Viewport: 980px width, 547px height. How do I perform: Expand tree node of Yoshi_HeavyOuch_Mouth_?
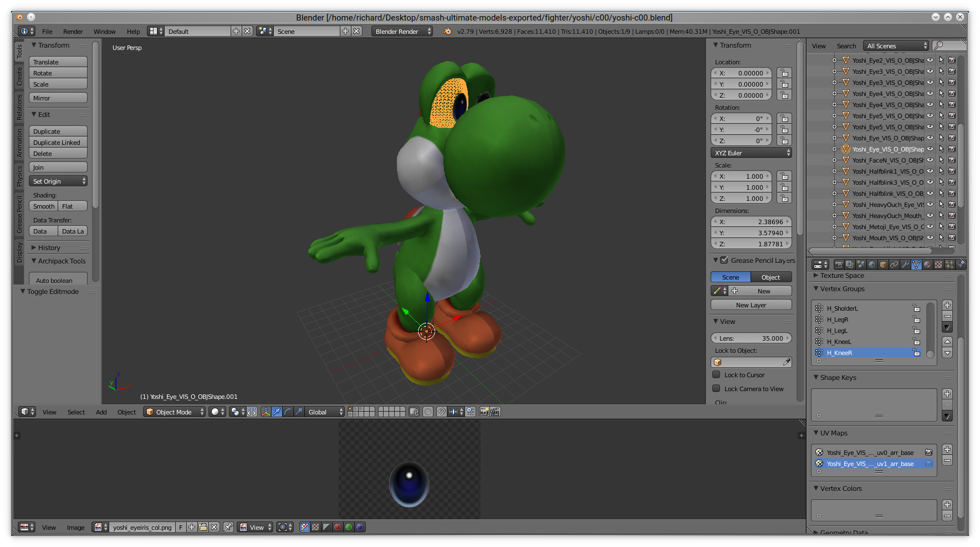[834, 215]
